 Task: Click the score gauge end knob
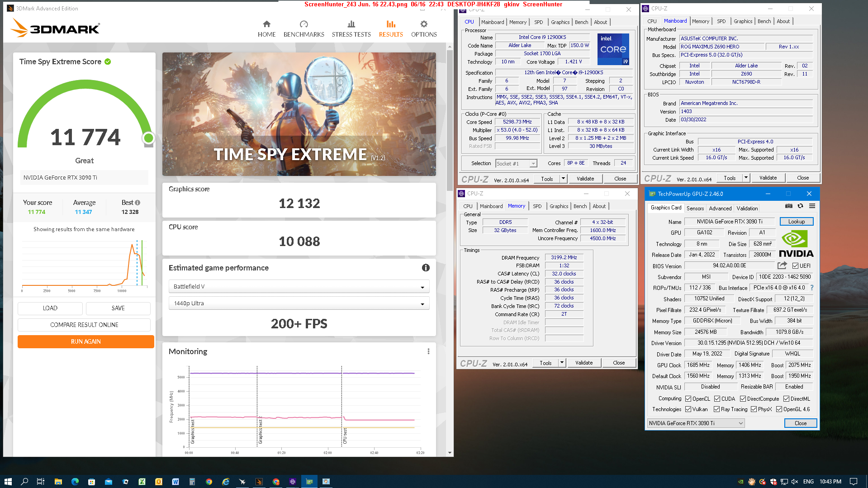148,138
